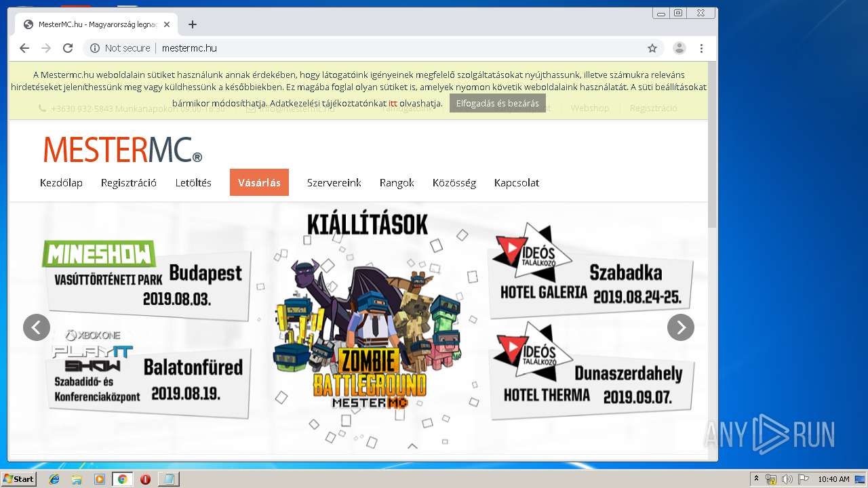The height and width of the screenshot is (488, 868).
Task: Launch Internet Explorer from taskbar
Action: click(54, 479)
